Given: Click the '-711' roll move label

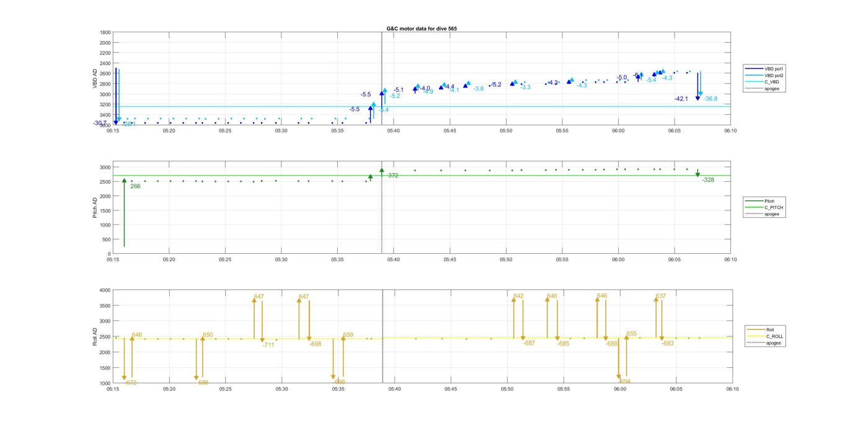Looking at the screenshot, I should pos(268,345).
